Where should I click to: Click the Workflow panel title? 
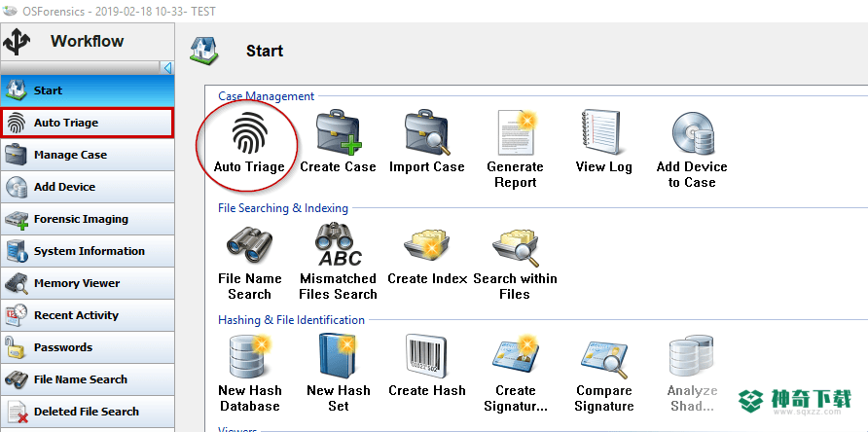coord(88,41)
